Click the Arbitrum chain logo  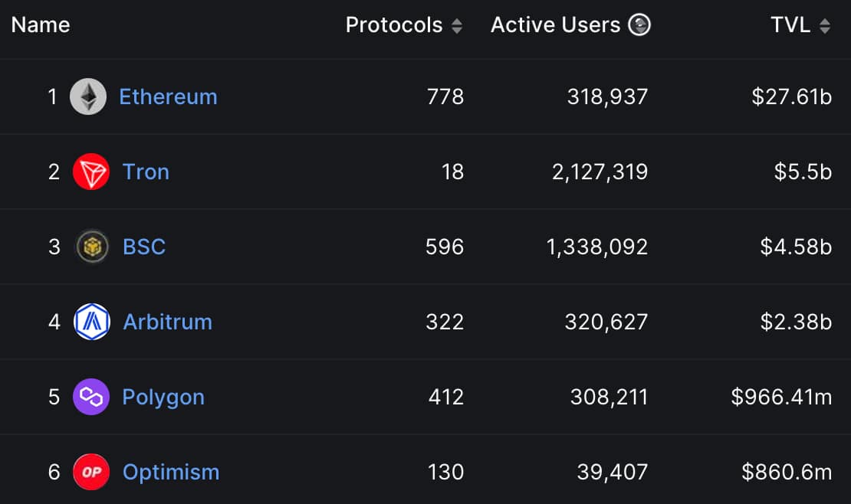pos(90,322)
